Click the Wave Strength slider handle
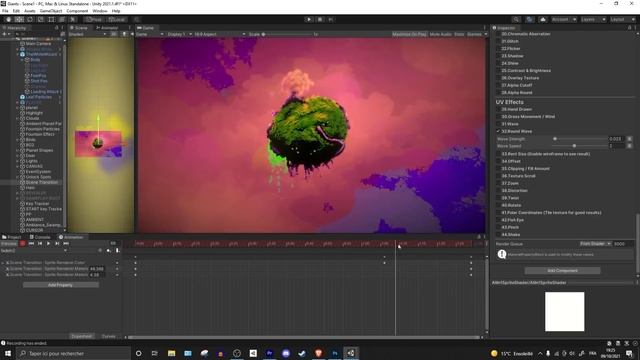 click(x=555, y=139)
